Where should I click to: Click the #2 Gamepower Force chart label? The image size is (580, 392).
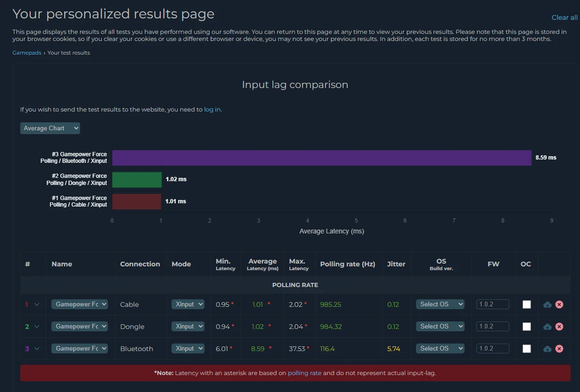click(x=77, y=180)
